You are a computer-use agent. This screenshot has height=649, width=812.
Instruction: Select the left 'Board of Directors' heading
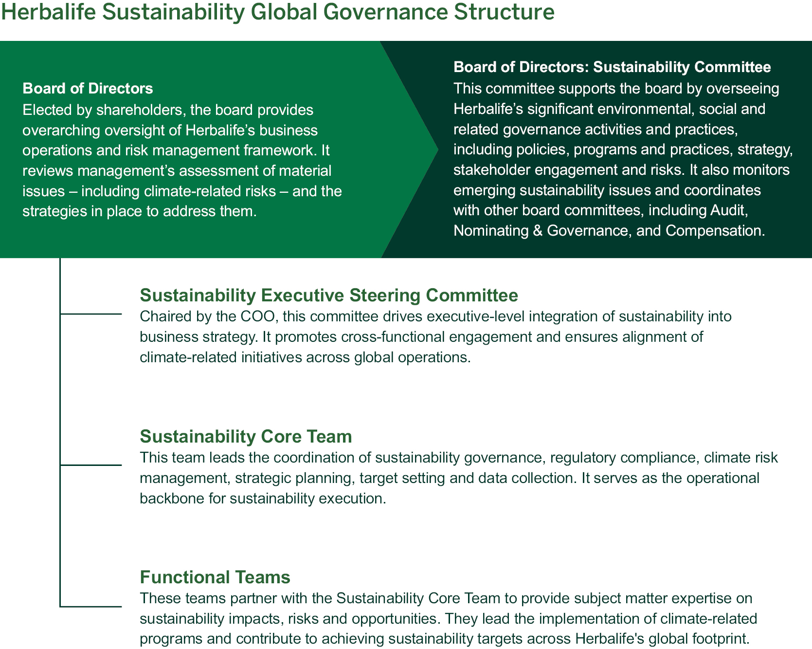88,89
